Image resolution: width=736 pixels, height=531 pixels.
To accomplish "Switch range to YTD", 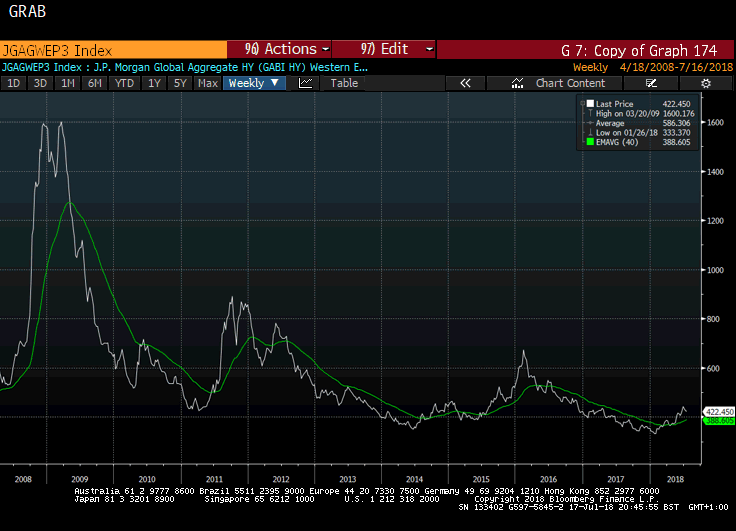I will (124, 83).
